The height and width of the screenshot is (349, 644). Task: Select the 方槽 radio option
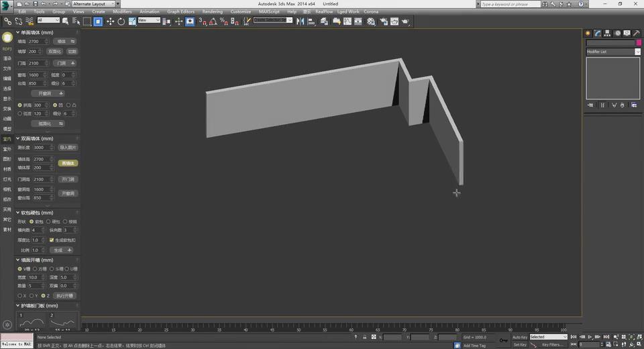click(35, 269)
